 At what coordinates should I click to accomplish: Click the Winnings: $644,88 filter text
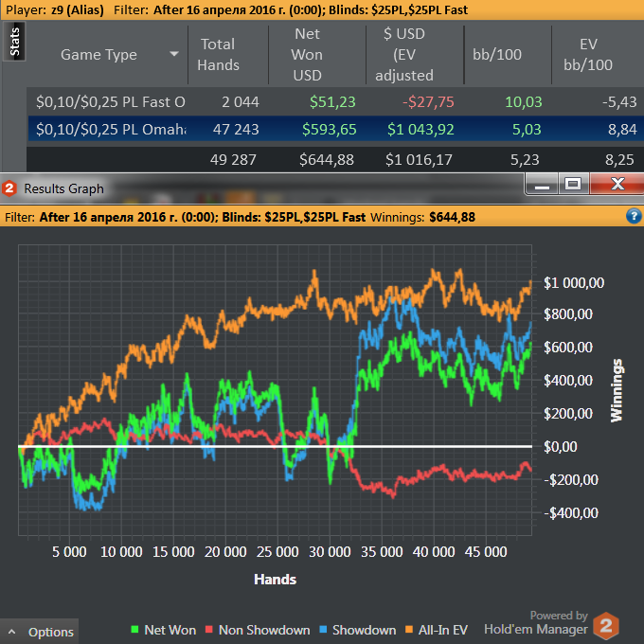(x=422, y=217)
